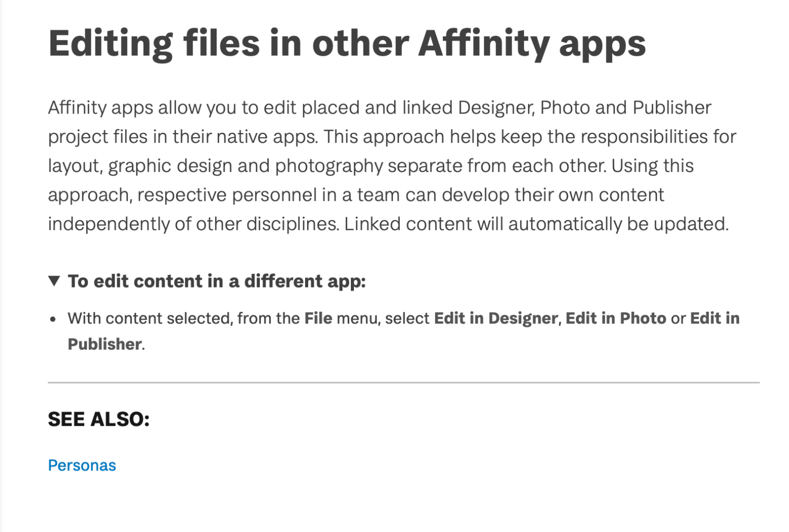The height and width of the screenshot is (532, 789).
Task: Open the Personas link
Action: point(82,465)
